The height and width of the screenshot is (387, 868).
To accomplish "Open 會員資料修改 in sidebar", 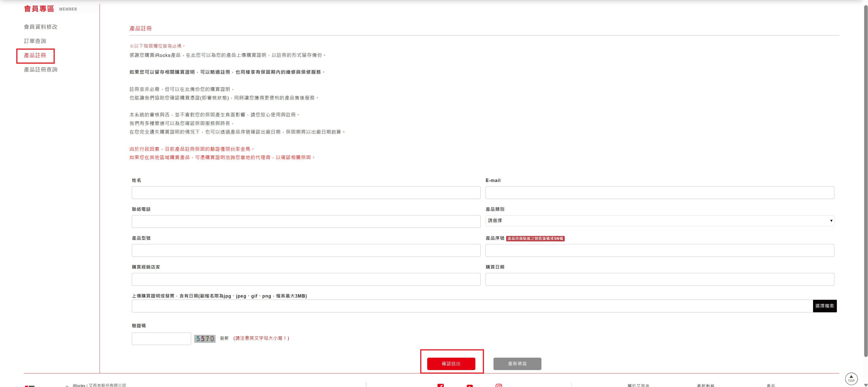I will click(x=40, y=27).
